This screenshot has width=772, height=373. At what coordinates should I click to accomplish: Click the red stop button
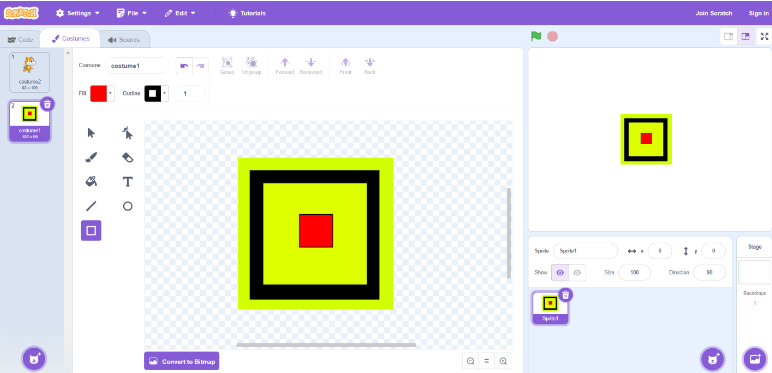click(552, 36)
